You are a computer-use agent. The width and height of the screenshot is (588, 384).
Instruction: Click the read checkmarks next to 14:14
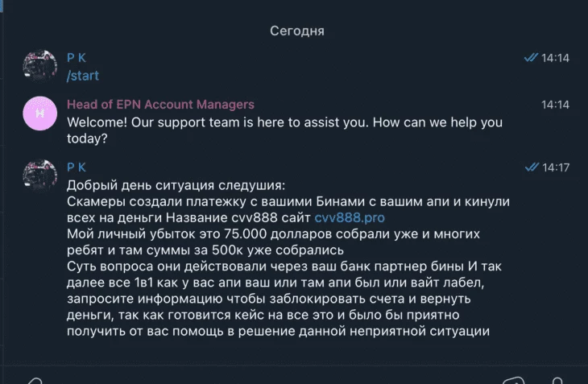click(x=531, y=57)
